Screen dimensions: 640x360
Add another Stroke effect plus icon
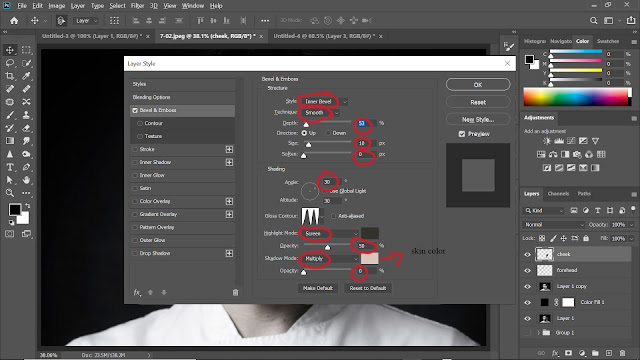[x=229, y=149]
